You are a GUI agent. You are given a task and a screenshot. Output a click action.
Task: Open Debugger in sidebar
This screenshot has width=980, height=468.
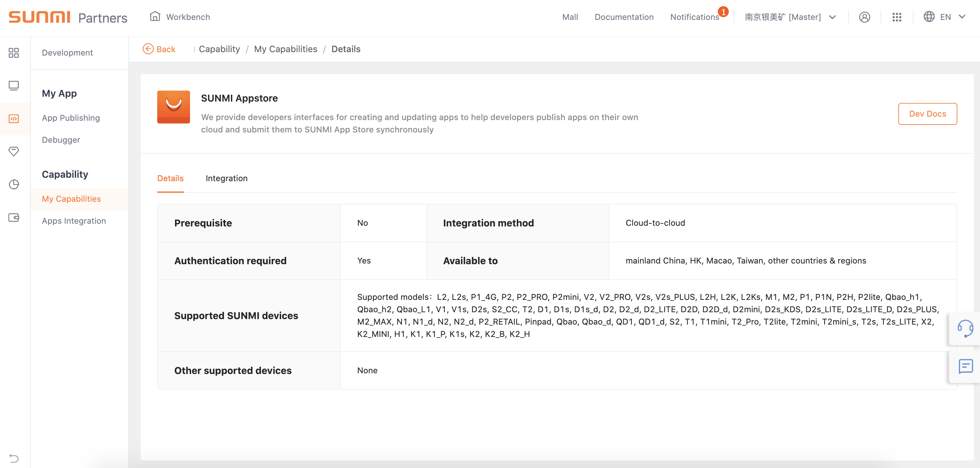coord(61,140)
